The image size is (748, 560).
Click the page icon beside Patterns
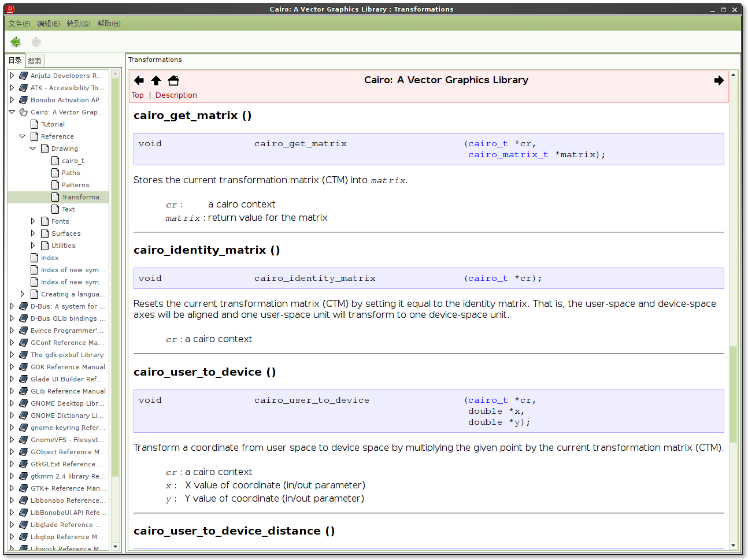(55, 185)
